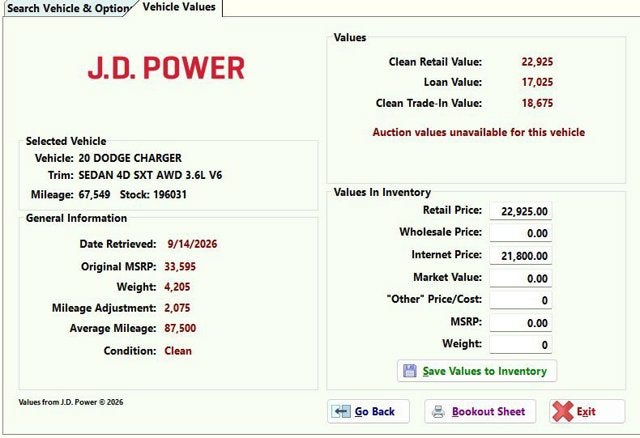Click the auction values unavailable message
The image size is (640, 438).
click(x=479, y=132)
